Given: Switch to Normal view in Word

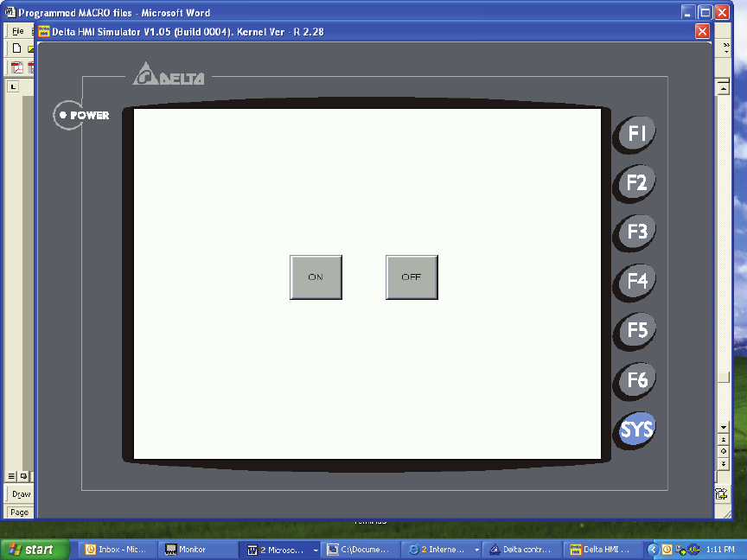Looking at the screenshot, I should [11, 476].
